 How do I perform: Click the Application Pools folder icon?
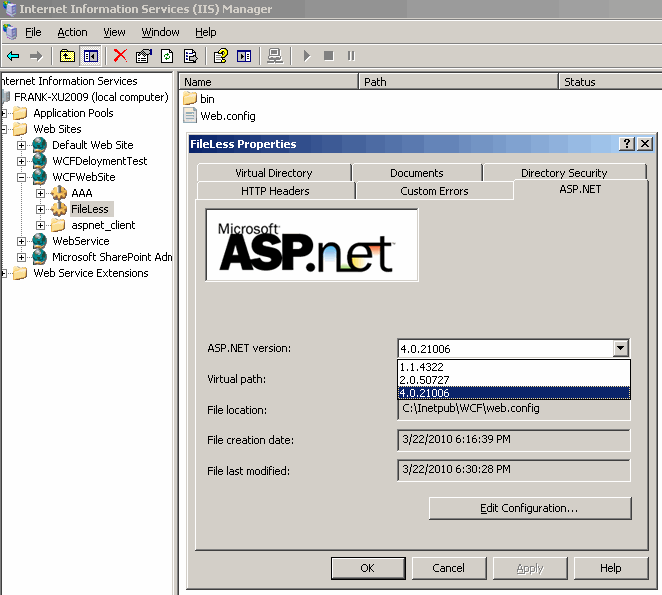coord(20,113)
